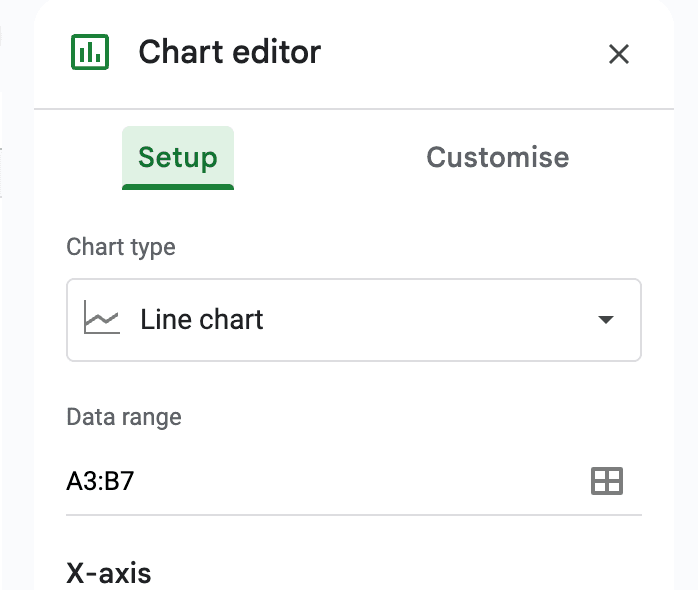
Task: Click the A3:B7 data range field
Action: pos(101,481)
